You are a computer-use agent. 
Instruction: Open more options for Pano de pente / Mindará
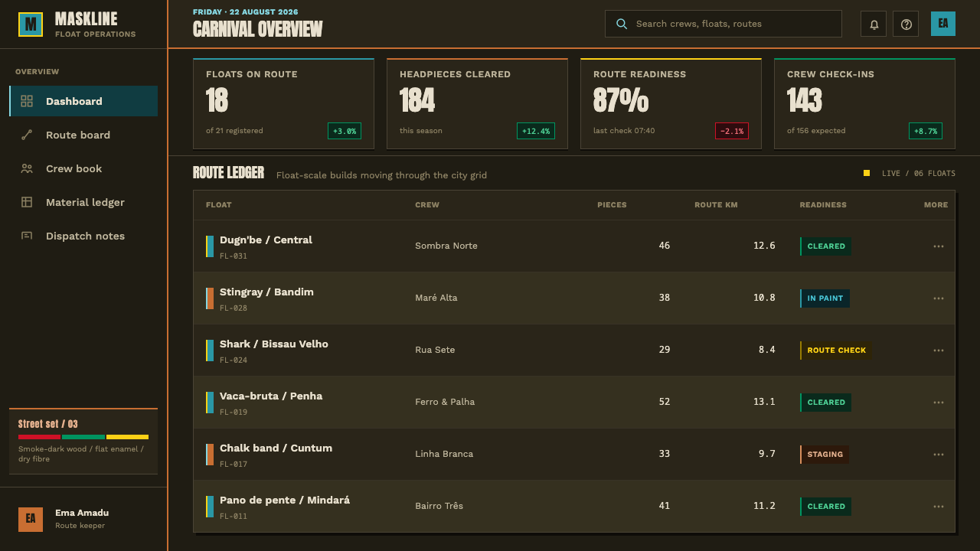pyautogui.click(x=939, y=507)
